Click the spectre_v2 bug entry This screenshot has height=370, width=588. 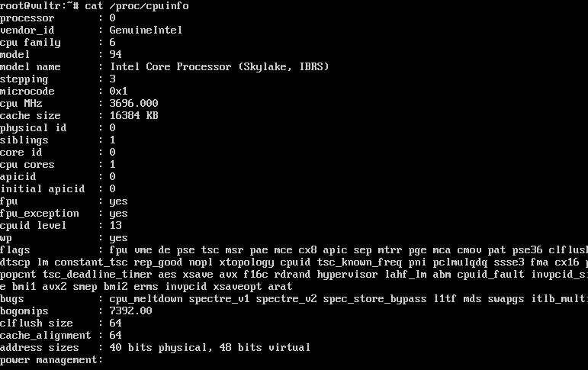click(x=286, y=299)
